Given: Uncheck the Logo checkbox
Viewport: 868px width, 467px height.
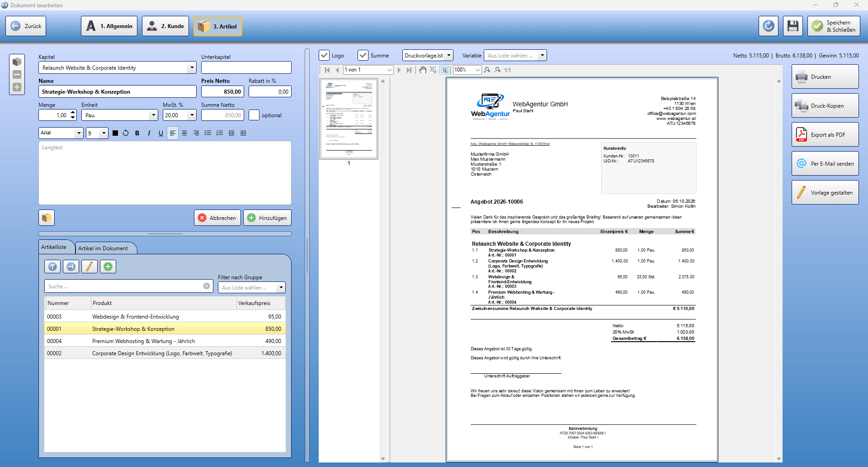Looking at the screenshot, I should click(x=324, y=55).
